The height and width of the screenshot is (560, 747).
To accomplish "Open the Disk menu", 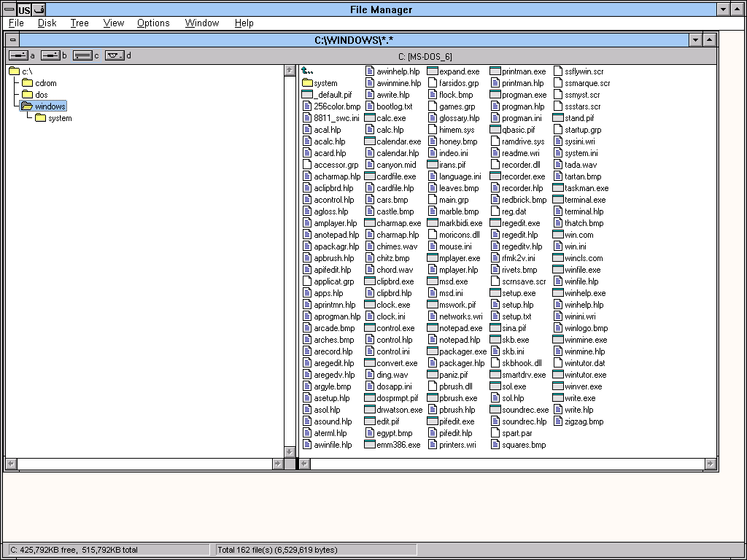I will click(47, 23).
